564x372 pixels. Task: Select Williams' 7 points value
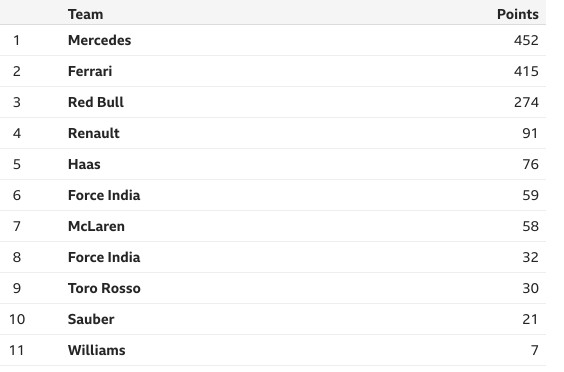tap(535, 350)
